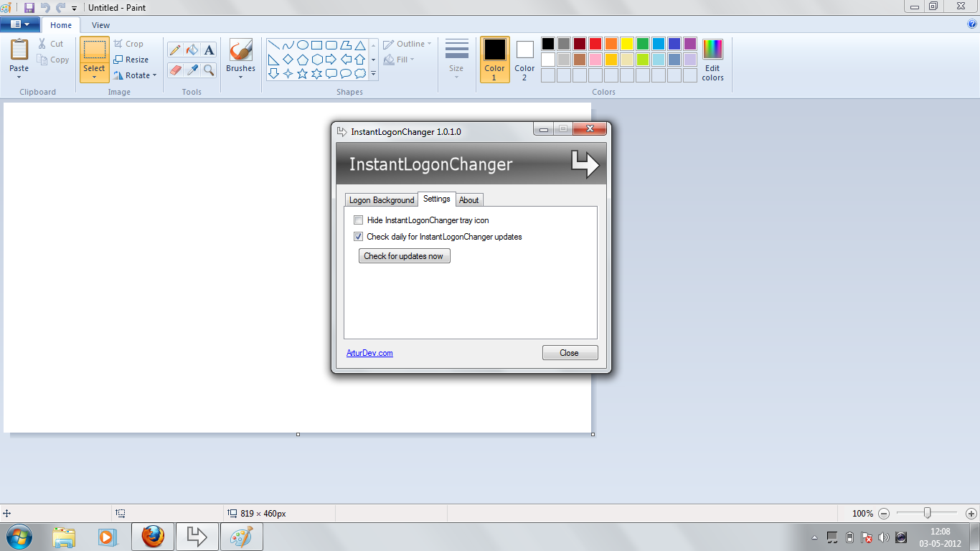Open the Windows Start orb
This screenshot has height=551, width=980.
[x=18, y=536]
